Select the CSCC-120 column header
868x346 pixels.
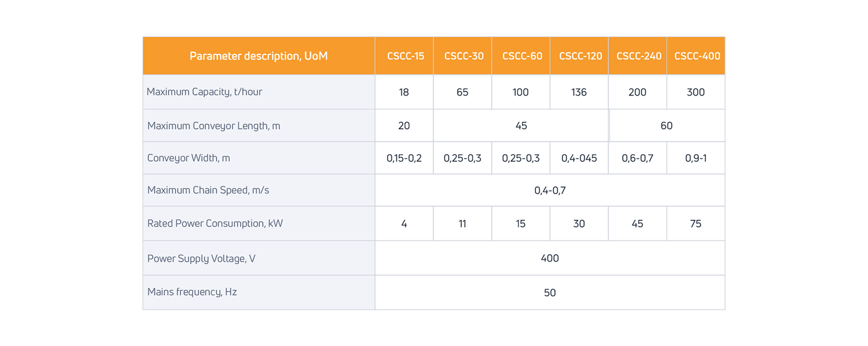pyautogui.click(x=580, y=56)
